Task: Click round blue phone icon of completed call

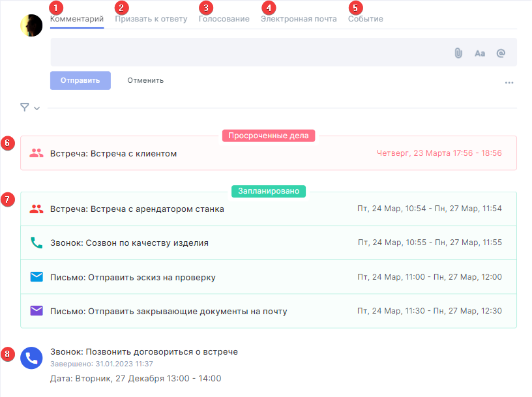Action: coord(31,358)
